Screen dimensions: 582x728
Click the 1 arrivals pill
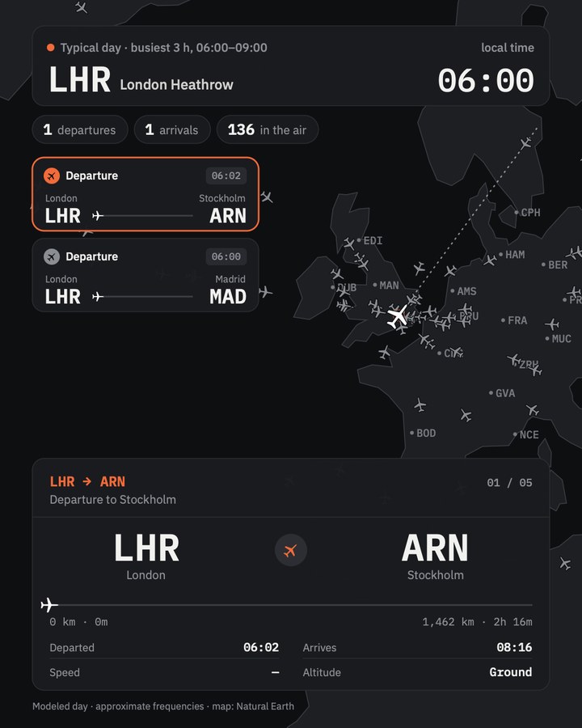point(172,129)
